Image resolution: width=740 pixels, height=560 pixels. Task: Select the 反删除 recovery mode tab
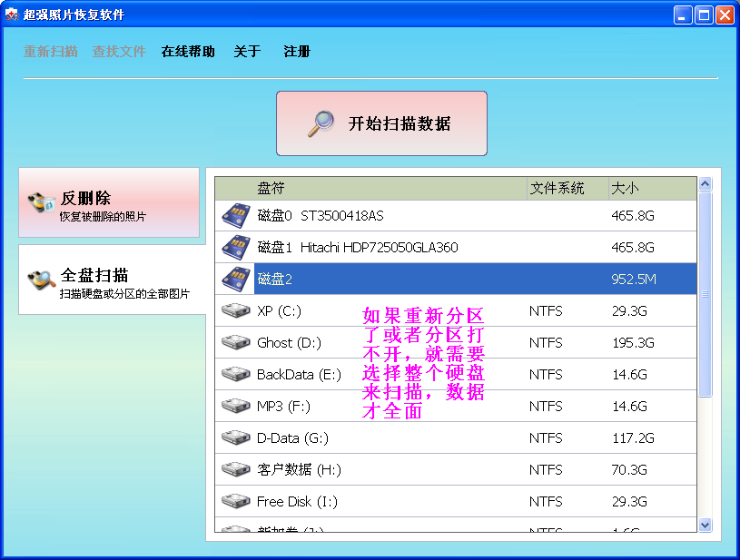click(109, 202)
